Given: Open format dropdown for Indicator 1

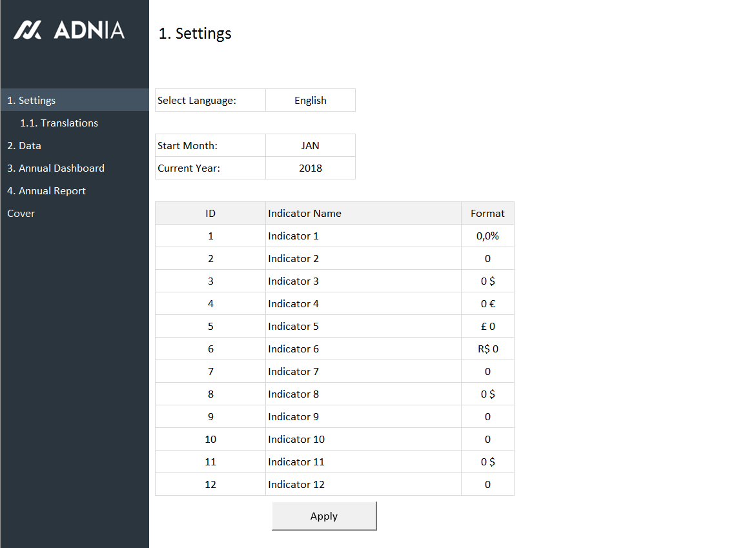Looking at the screenshot, I should tap(487, 236).
